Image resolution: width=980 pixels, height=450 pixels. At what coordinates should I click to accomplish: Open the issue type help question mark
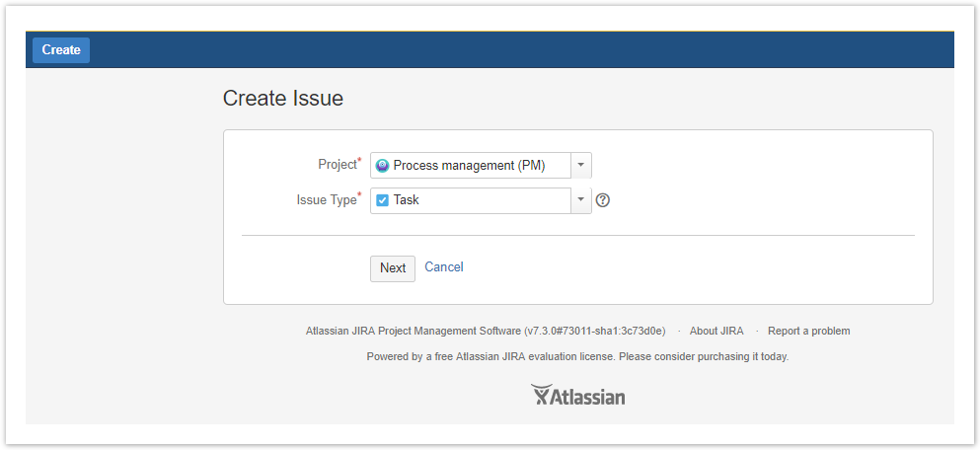[603, 200]
